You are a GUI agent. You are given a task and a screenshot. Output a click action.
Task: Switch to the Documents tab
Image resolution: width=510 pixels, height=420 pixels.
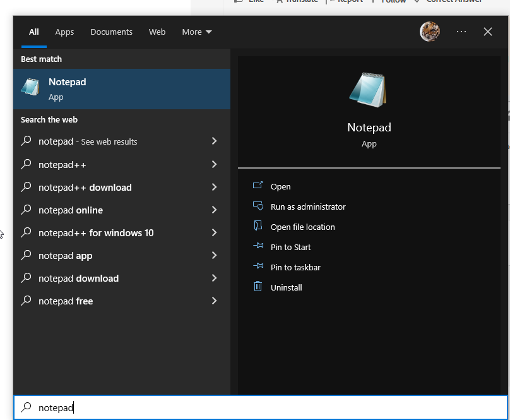coord(111,32)
